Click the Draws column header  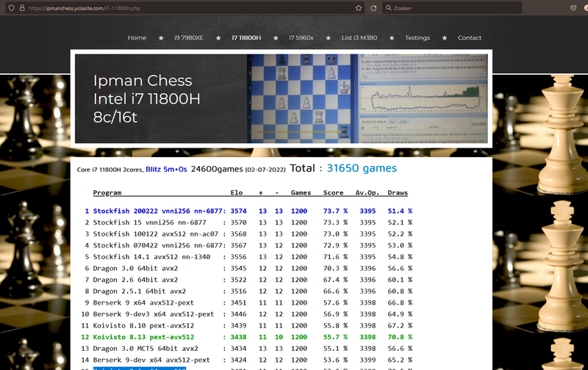[398, 192]
